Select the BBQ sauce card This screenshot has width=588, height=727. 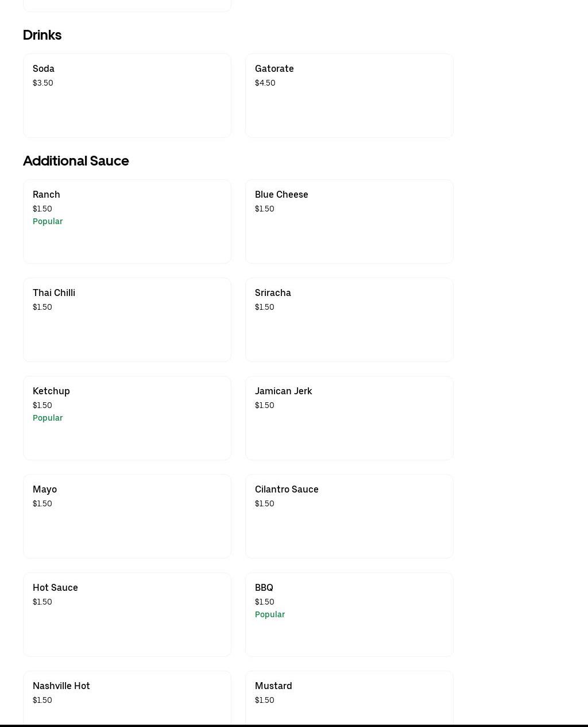349,614
